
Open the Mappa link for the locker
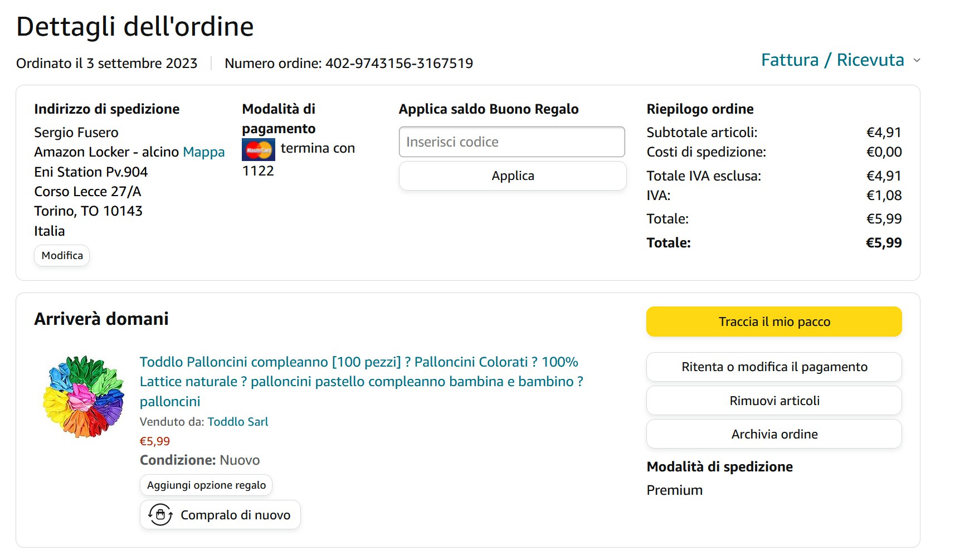pyautogui.click(x=203, y=152)
